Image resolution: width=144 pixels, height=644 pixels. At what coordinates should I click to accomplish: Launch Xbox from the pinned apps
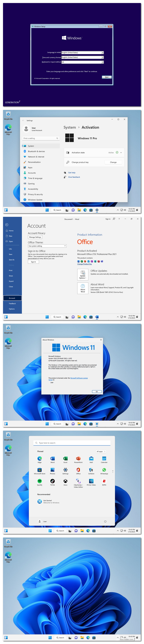pyautogui.click(x=65, y=482)
